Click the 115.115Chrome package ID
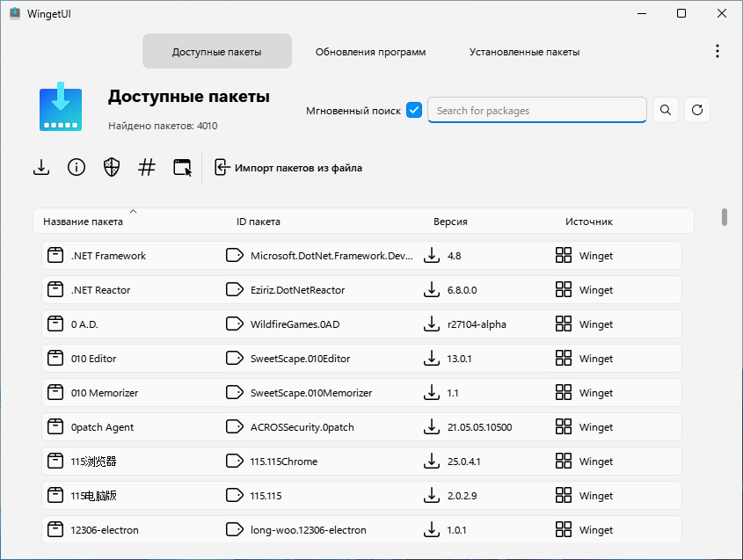Screen dimensions: 743x560 coord(284,462)
